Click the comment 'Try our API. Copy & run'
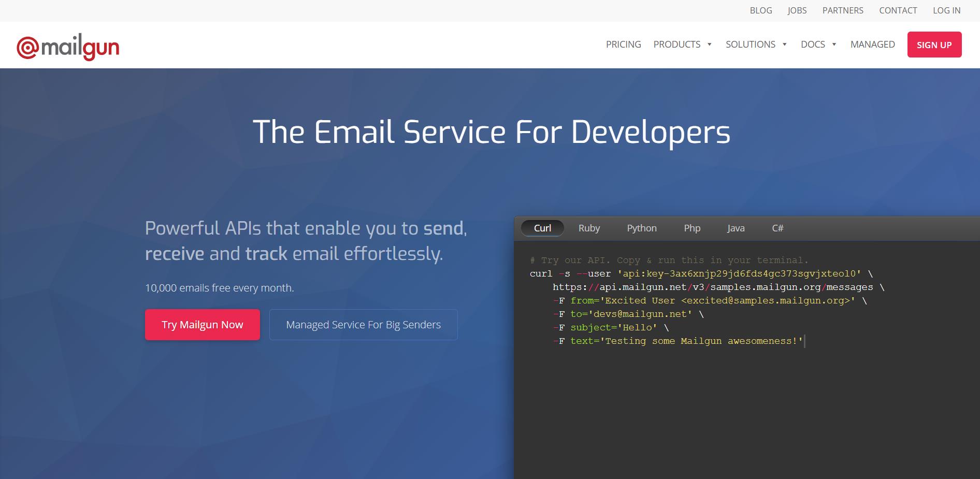Screen dimensions: 980x479 (669, 260)
